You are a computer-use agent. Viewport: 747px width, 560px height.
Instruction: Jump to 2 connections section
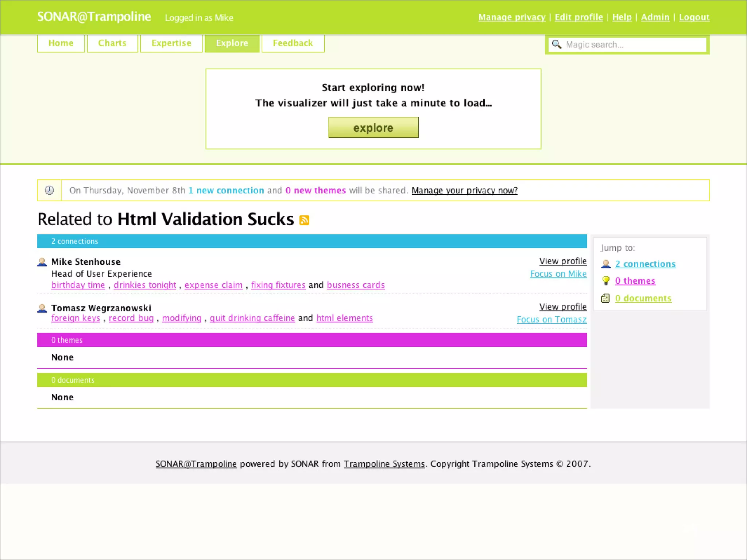645,264
